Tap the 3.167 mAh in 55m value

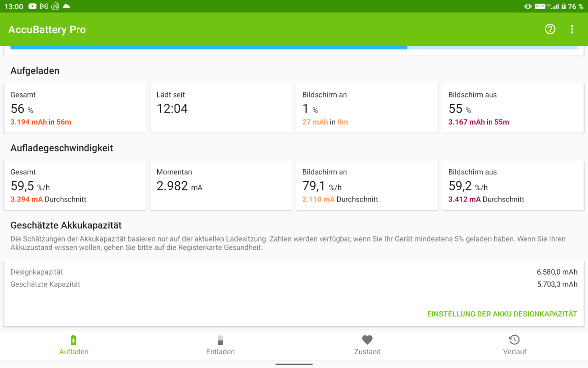(x=479, y=122)
